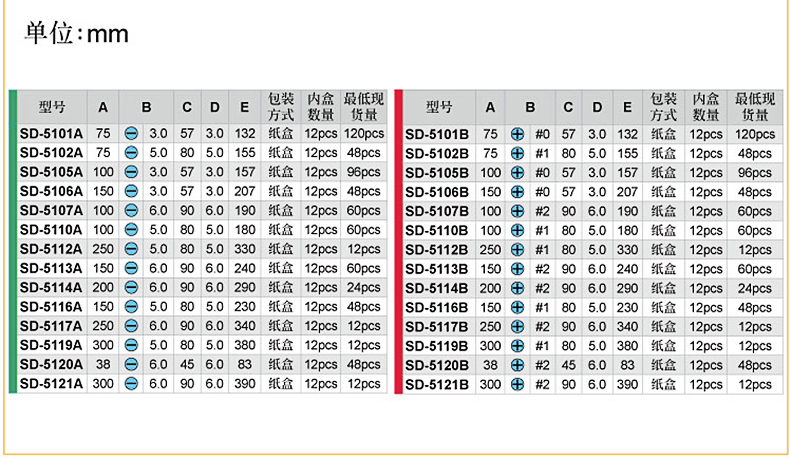This screenshot has width=790, height=458.
Task: Click the slotted icon beside SD-5112A
Action: (x=130, y=249)
